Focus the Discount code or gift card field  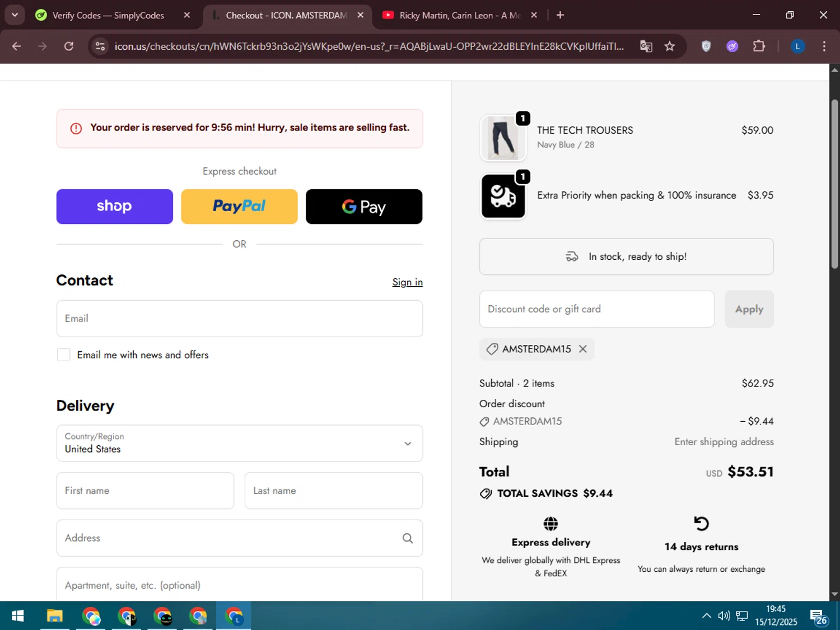click(x=597, y=309)
